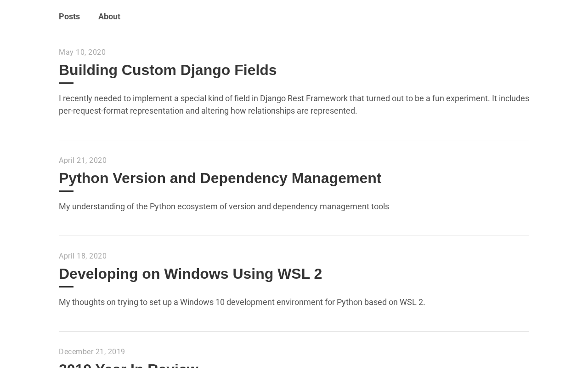This screenshot has width=588, height=368.
Task: Click the divider line after the Python post
Action: (294, 236)
